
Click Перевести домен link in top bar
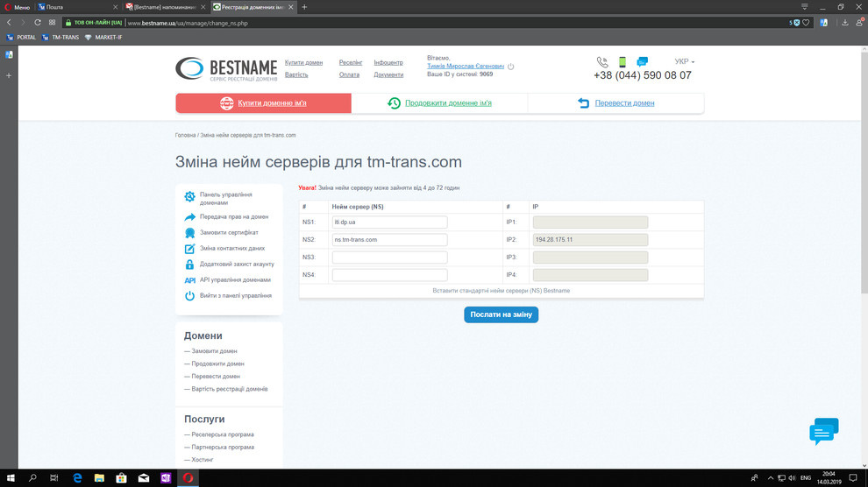tap(624, 103)
